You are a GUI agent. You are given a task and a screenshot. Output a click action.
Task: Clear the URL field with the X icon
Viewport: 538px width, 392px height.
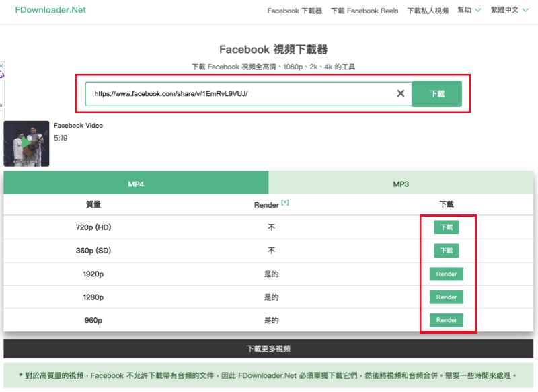pyautogui.click(x=400, y=93)
